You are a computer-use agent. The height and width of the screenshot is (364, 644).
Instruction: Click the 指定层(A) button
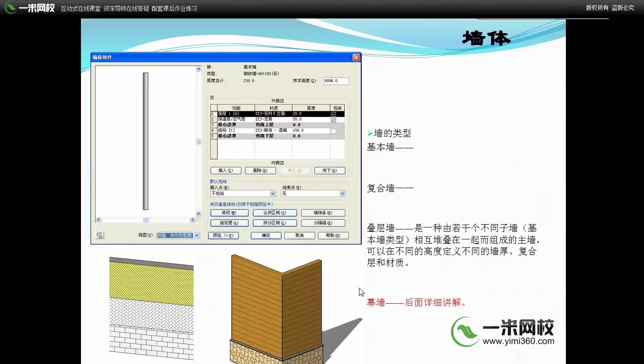click(230, 223)
